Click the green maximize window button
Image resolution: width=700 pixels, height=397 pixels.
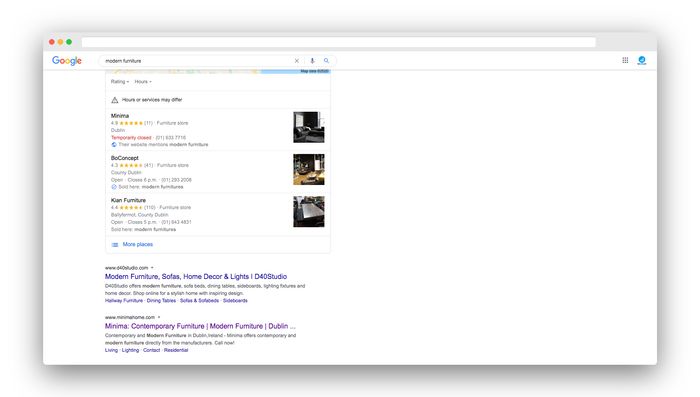pyautogui.click(x=69, y=42)
